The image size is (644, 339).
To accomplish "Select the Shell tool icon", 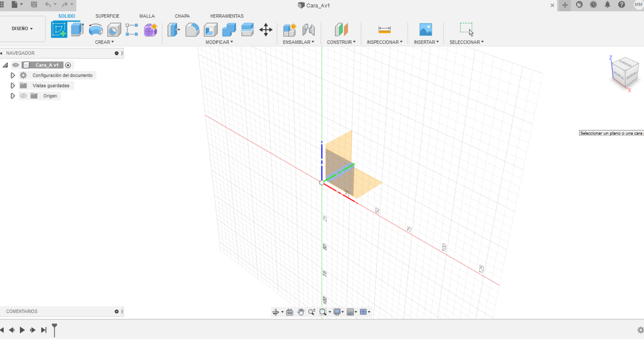I will [x=211, y=30].
